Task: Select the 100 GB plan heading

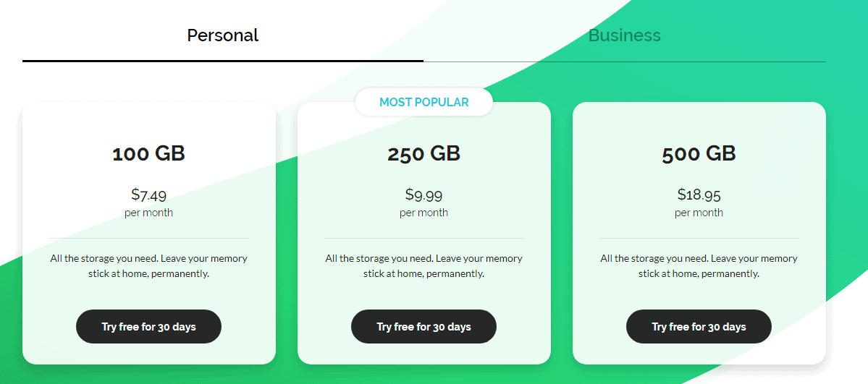Action: [148, 153]
